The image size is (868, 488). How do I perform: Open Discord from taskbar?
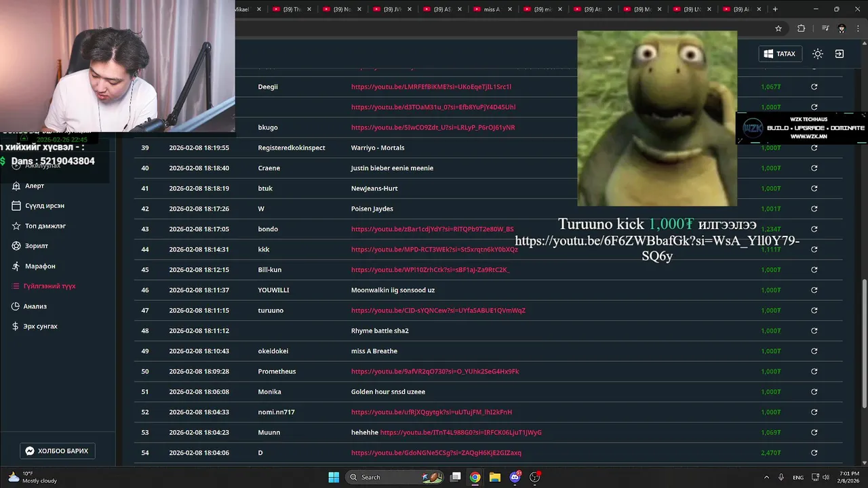(x=515, y=477)
